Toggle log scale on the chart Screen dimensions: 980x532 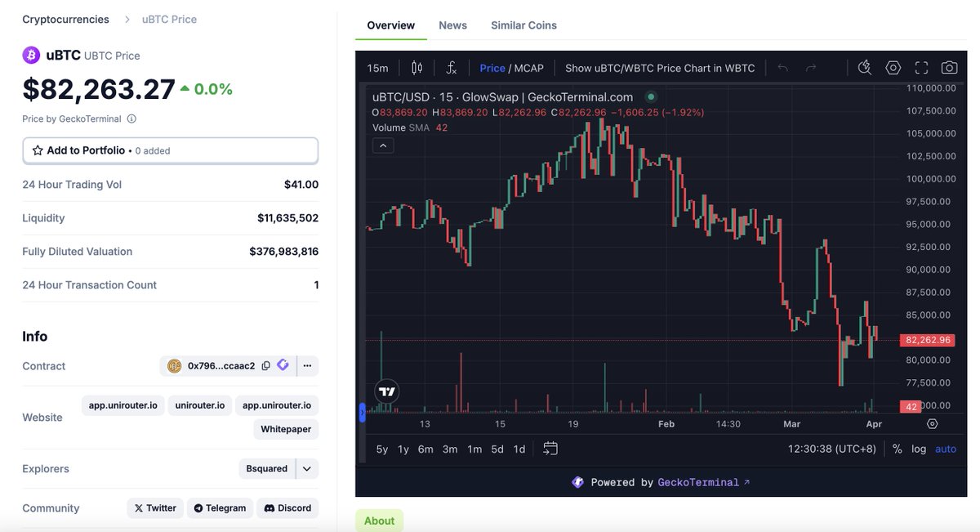click(919, 449)
